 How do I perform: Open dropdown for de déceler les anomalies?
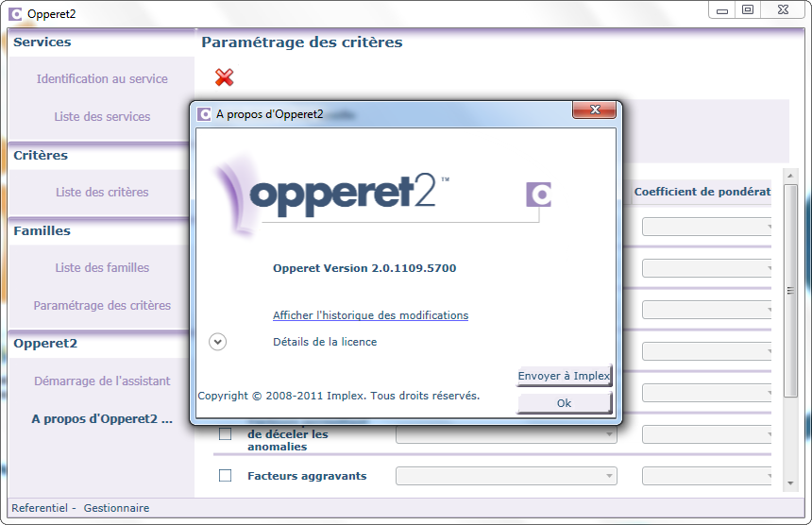tap(506, 434)
